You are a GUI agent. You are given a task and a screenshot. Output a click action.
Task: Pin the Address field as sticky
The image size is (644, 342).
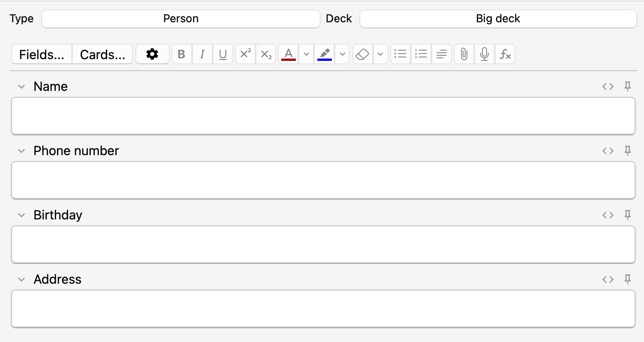(628, 279)
